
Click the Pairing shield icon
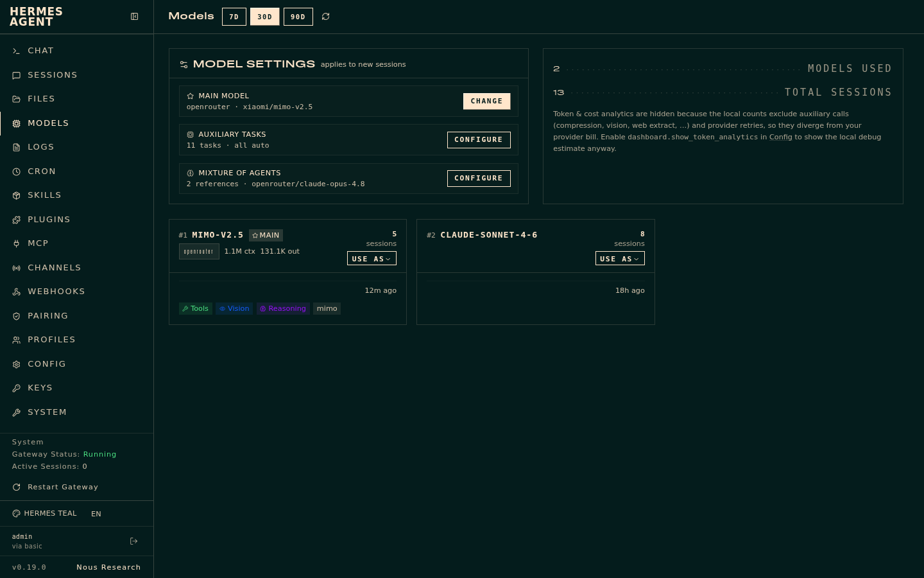[x=17, y=316]
